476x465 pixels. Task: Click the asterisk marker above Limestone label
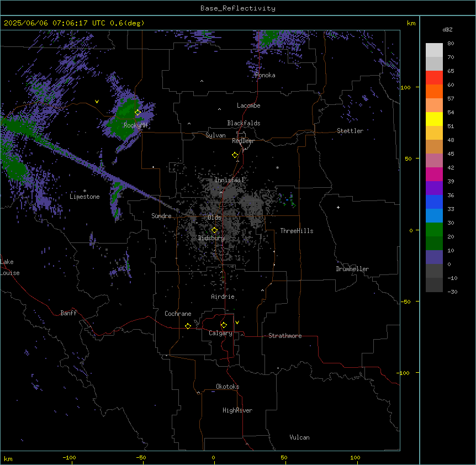pos(84,191)
